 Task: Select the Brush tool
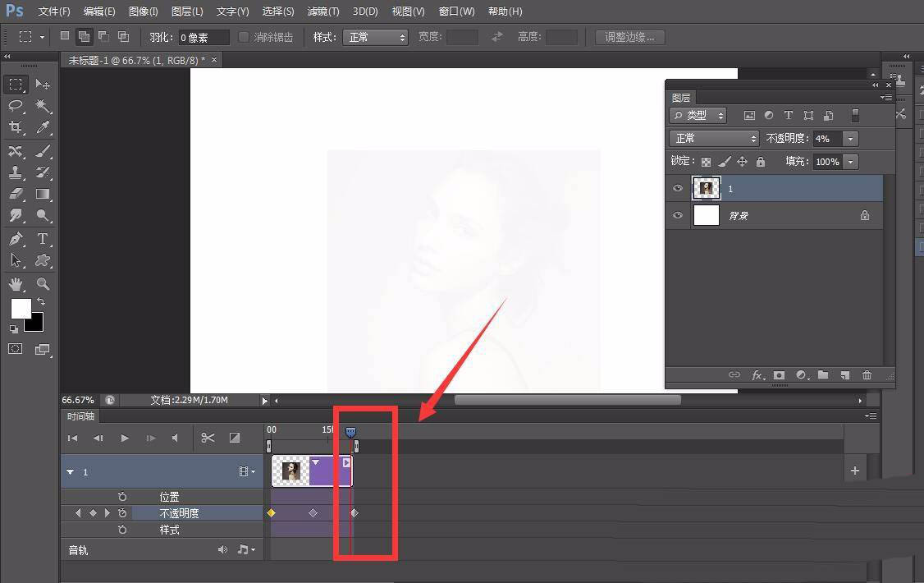tap(43, 151)
